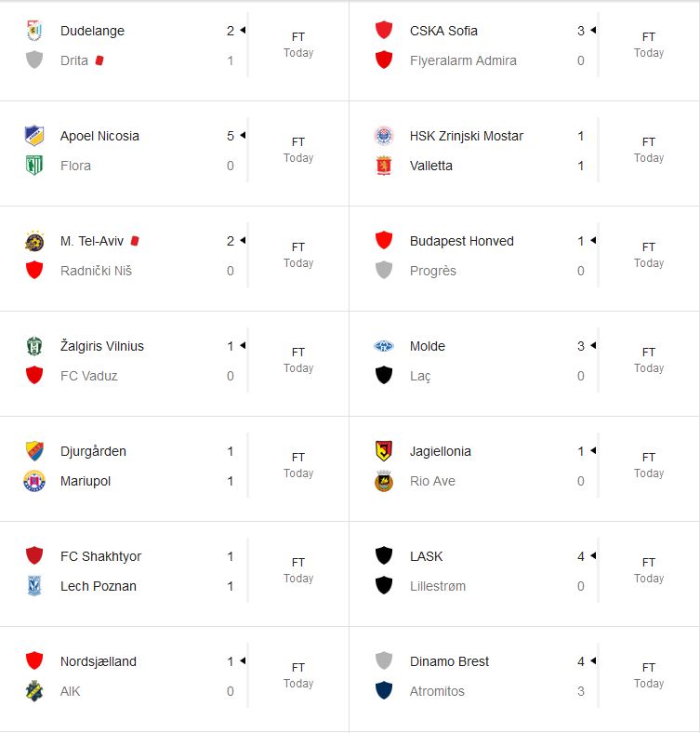Click the Žalgiris Vilnius team badge

point(34,346)
